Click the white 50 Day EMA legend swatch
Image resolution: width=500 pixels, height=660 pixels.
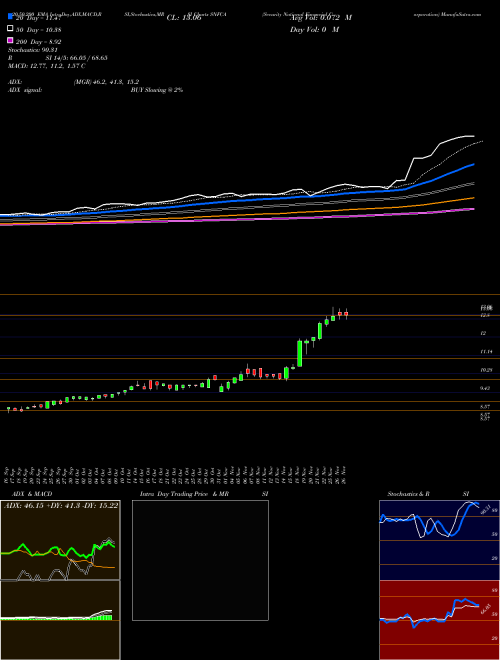(x=10, y=29)
